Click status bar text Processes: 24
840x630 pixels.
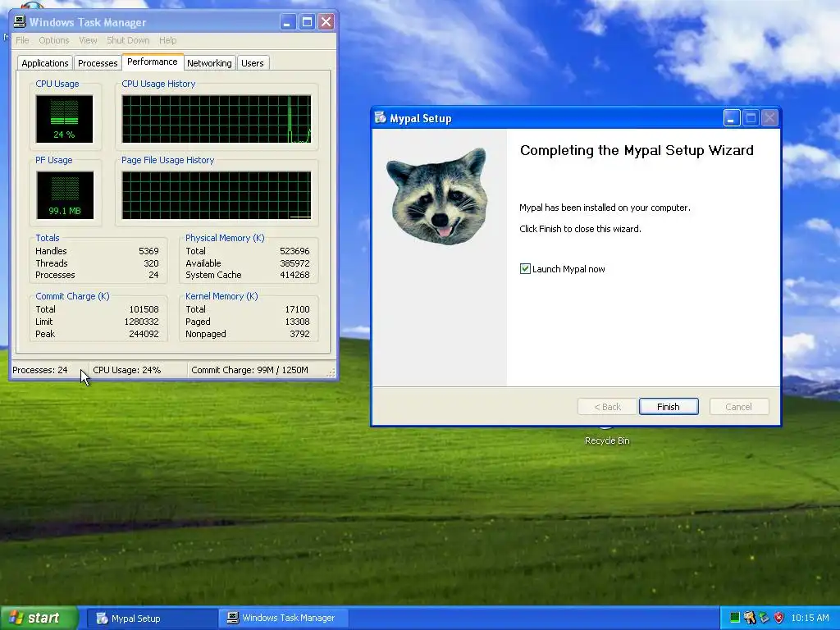(x=39, y=370)
